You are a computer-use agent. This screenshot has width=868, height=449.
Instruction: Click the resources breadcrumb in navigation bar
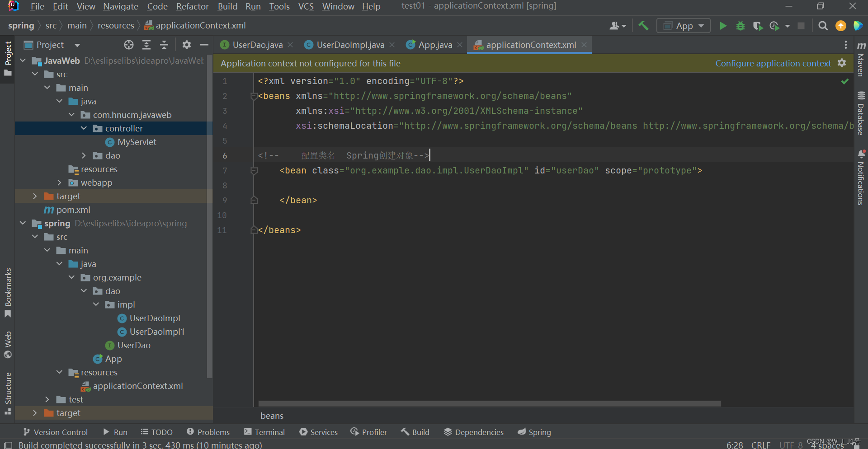[116, 26]
